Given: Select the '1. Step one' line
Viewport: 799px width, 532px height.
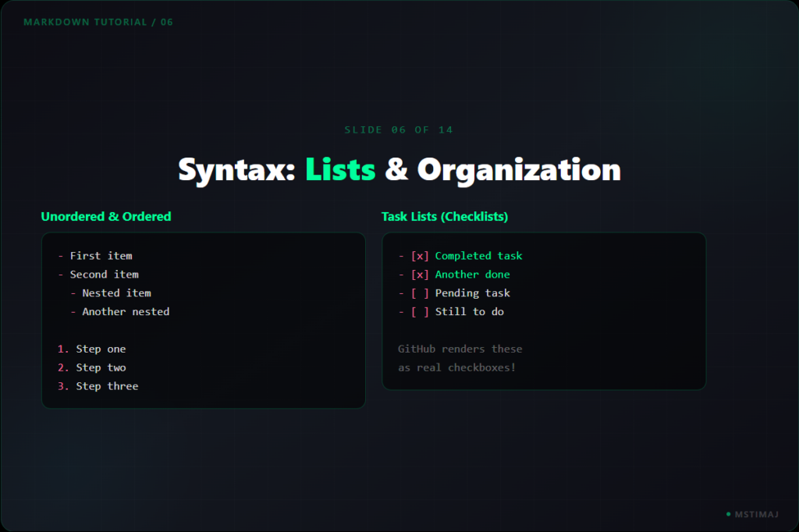Looking at the screenshot, I should click(x=92, y=349).
